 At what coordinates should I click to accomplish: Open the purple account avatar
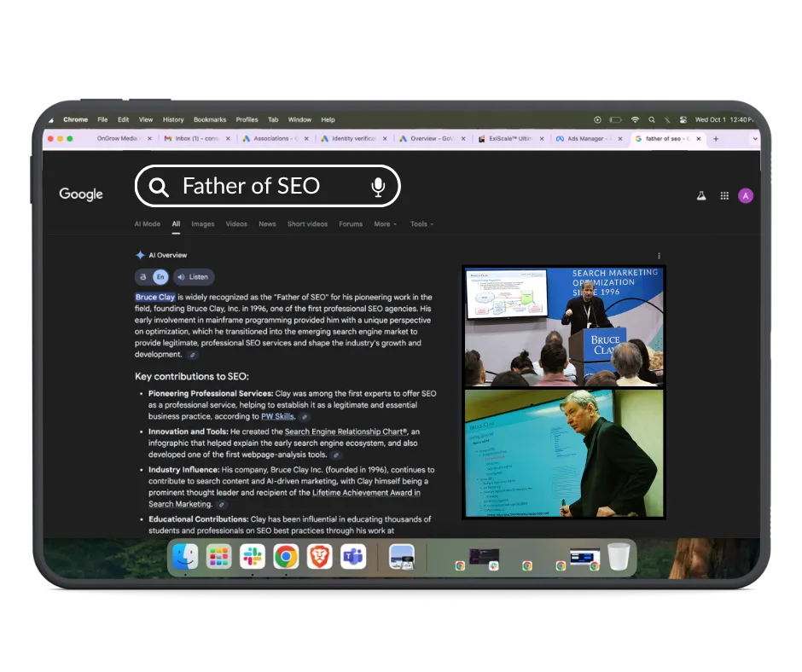click(x=745, y=195)
